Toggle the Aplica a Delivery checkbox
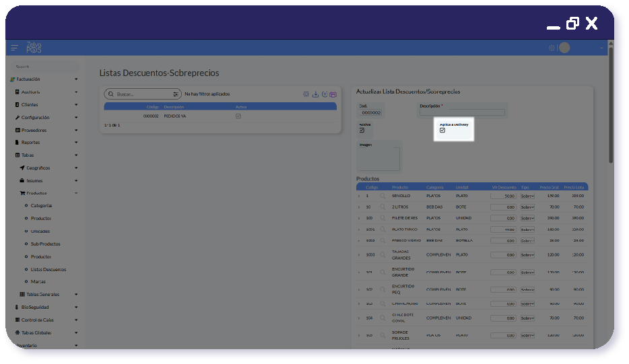Viewport: 629px width, 364px height. point(442,131)
